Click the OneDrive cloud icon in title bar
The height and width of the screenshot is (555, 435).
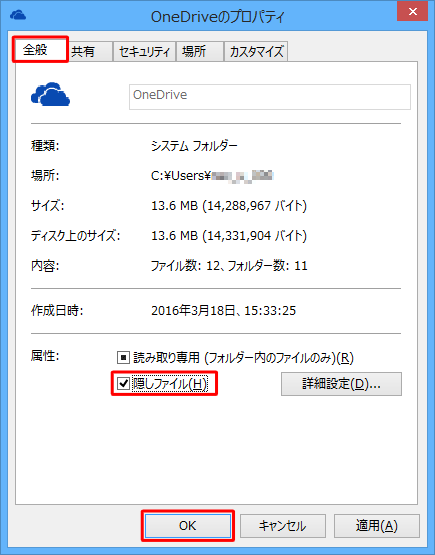18,15
